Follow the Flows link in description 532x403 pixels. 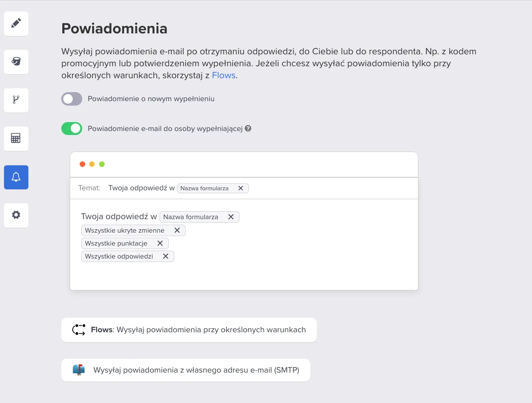coord(224,75)
